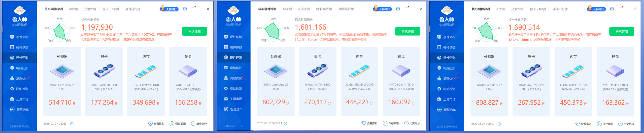Open hamburger menu in the 1,197,930 window
644x133 pixels.
click(193, 9)
